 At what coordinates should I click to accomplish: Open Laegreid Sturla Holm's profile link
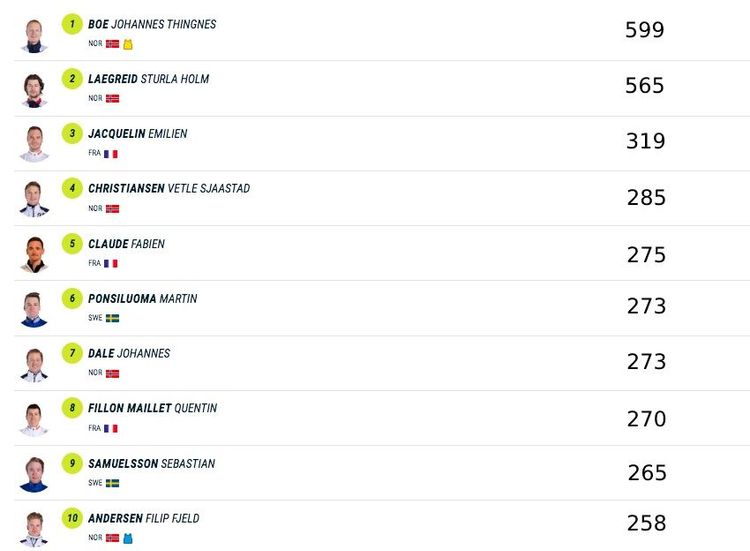[148, 79]
